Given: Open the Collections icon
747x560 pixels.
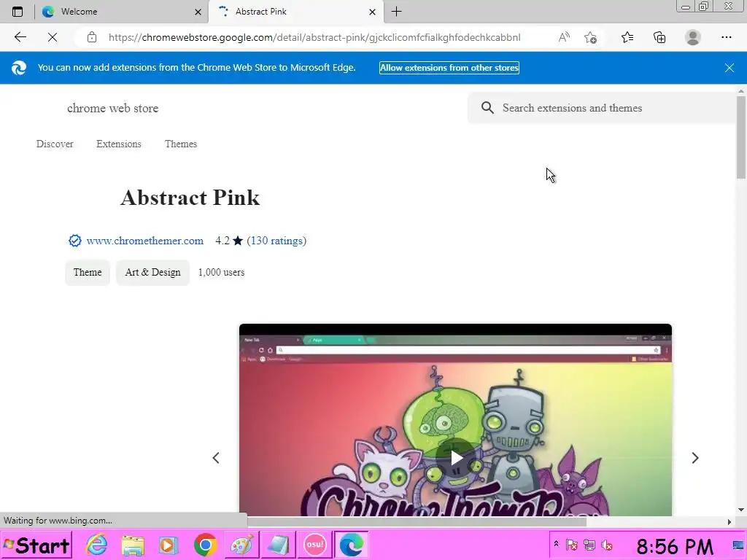Looking at the screenshot, I should (659, 37).
